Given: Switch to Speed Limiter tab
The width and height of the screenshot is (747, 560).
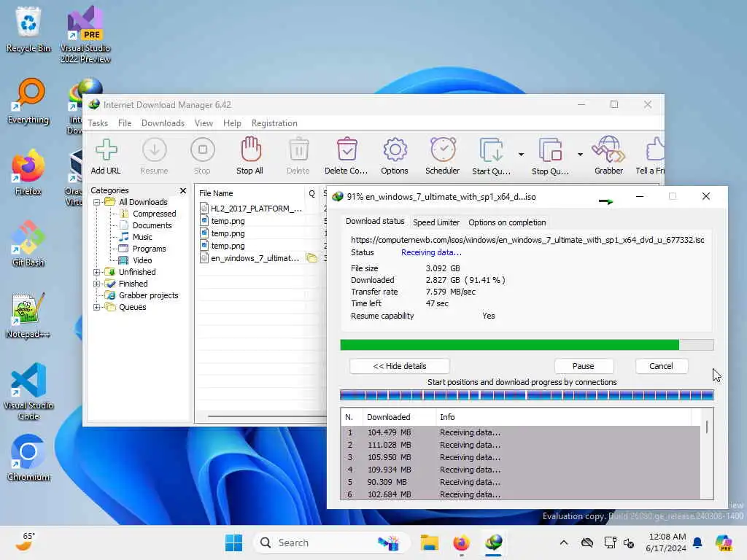Looking at the screenshot, I should (x=436, y=222).
